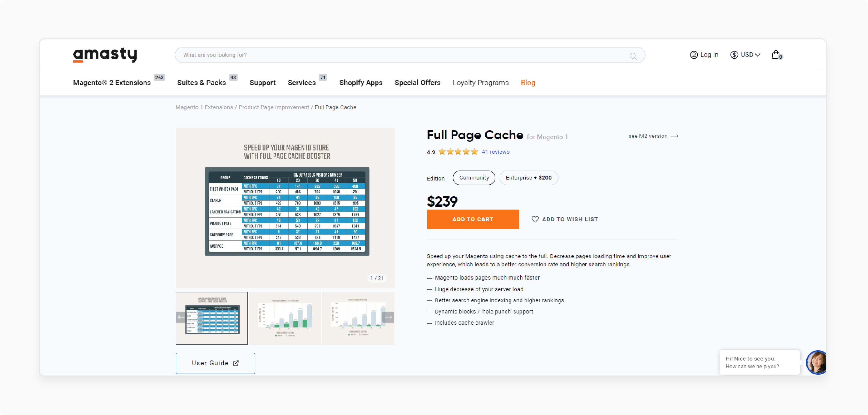
Task: Select the third chart thumbnail
Action: click(x=358, y=318)
